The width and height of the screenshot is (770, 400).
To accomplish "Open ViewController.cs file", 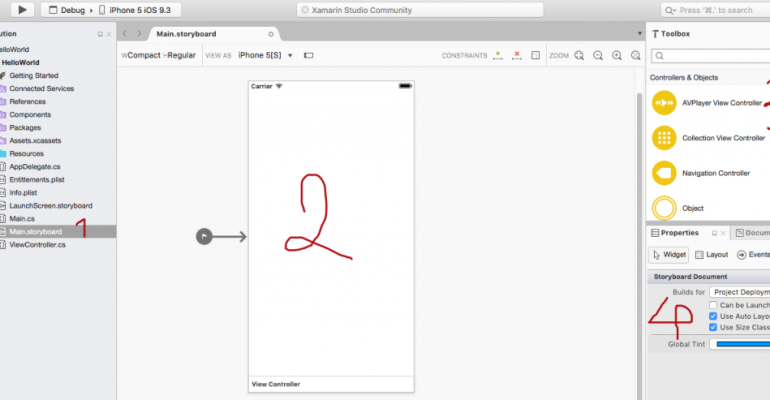I will (37, 244).
